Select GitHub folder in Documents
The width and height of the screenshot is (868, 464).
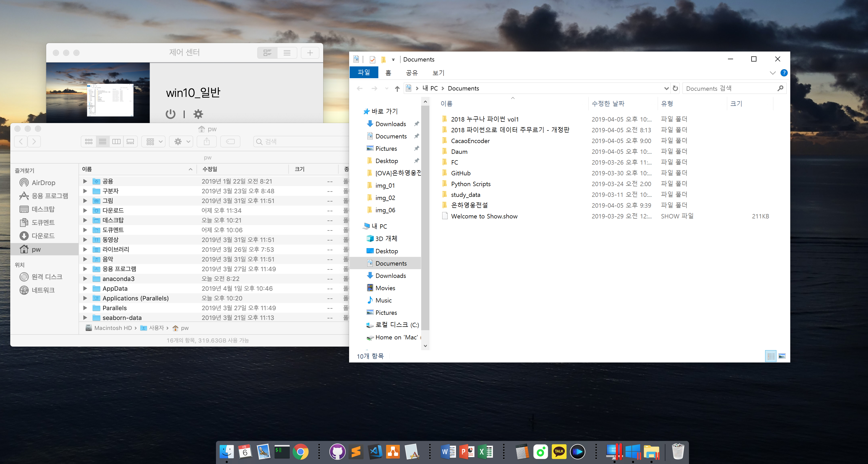(461, 173)
